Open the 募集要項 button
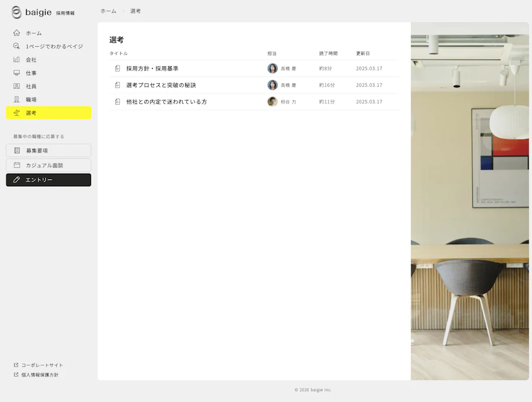Viewport: 532px width, 402px height. [x=48, y=150]
